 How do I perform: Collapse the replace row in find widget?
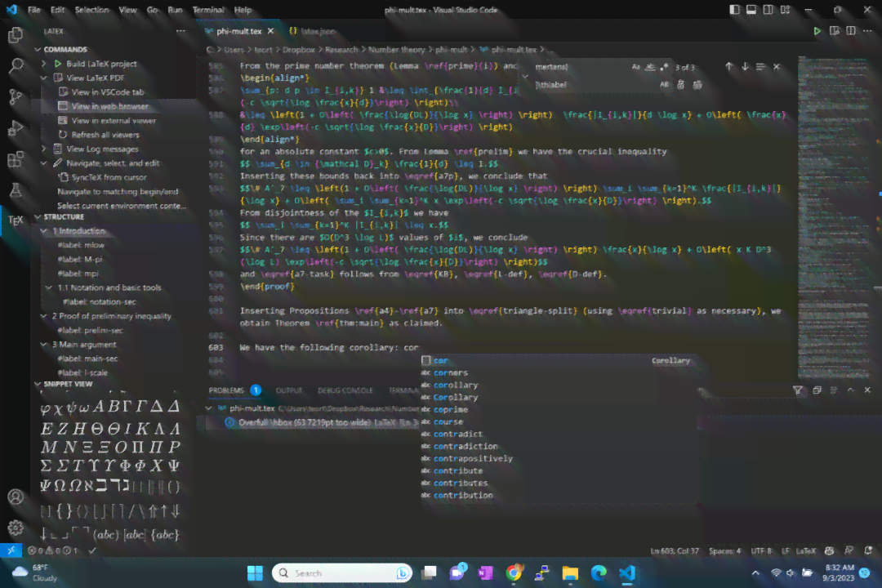525,76
